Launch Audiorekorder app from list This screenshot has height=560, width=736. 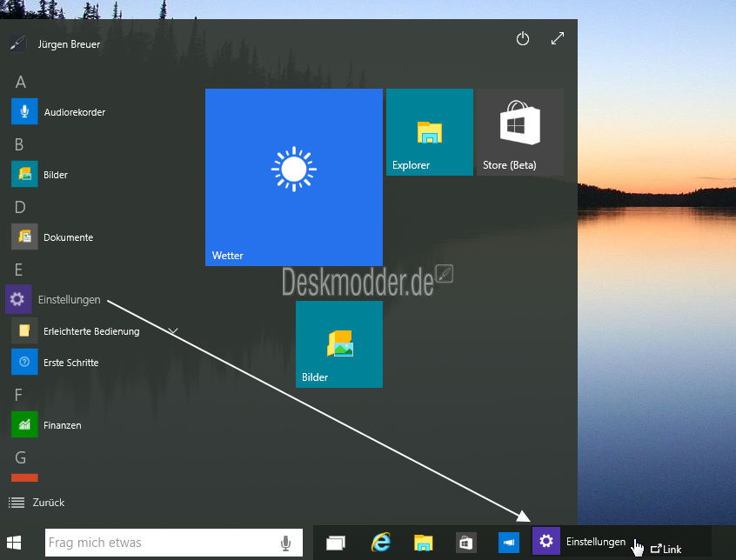[58, 111]
